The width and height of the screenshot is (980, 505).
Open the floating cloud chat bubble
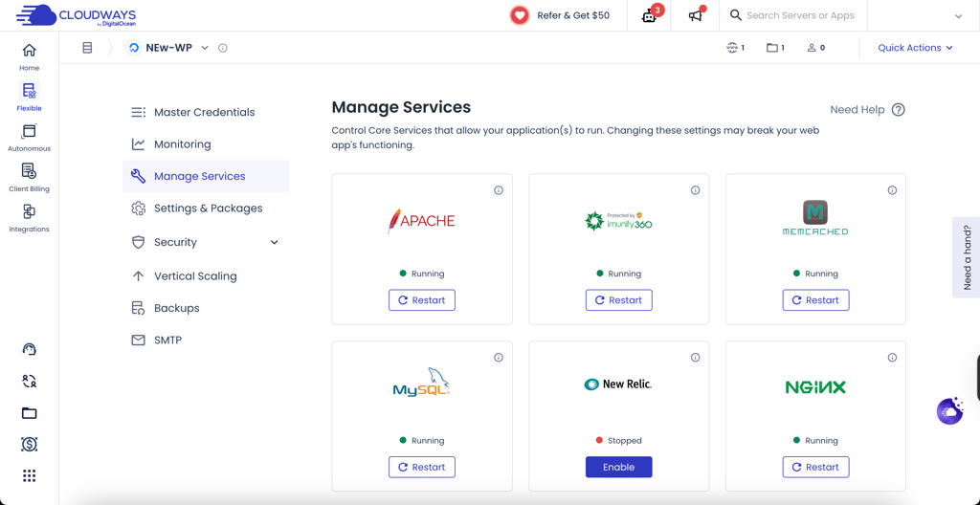(949, 411)
